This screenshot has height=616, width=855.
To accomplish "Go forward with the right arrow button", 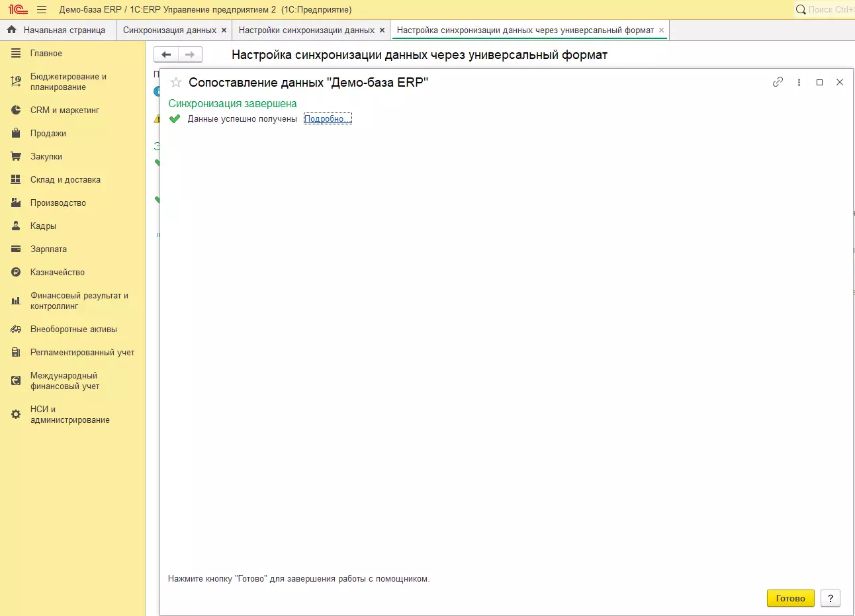I will pyautogui.click(x=190, y=55).
